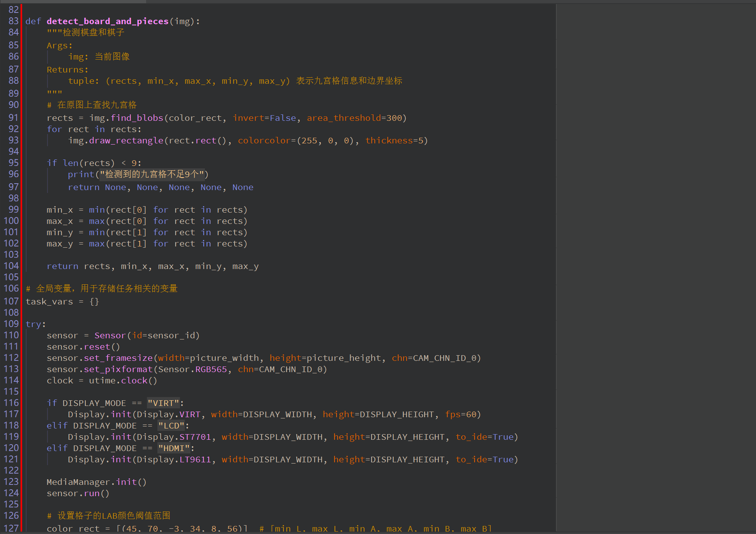Click the "LCD" string literal
This screenshot has height=534, width=756.
click(171, 426)
